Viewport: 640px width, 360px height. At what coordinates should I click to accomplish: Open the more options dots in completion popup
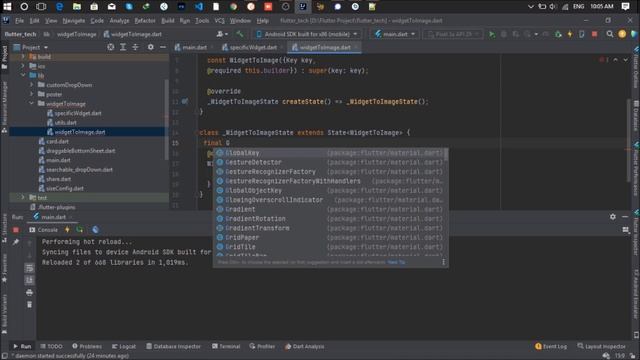[443, 262]
